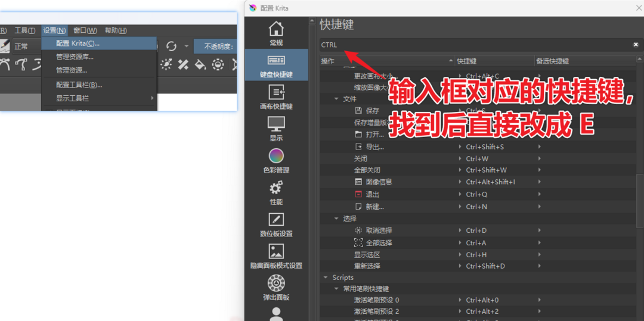The width and height of the screenshot is (644, 321).
Task: Click the 备选快捷键 column header
Action: (584, 61)
